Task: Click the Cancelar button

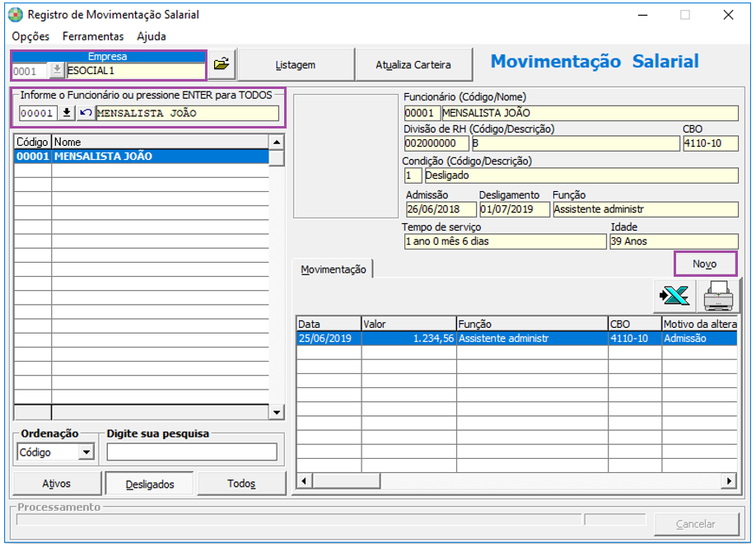Action: (696, 524)
